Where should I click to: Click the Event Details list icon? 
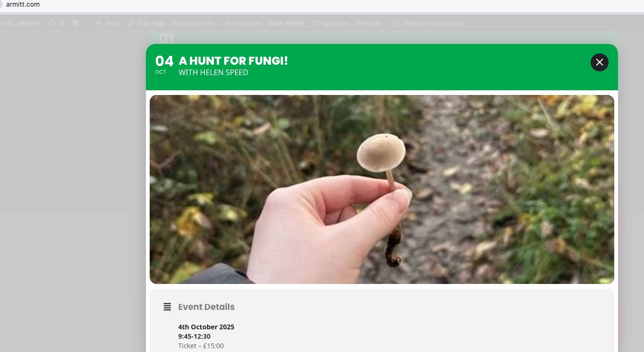click(167, 307)
